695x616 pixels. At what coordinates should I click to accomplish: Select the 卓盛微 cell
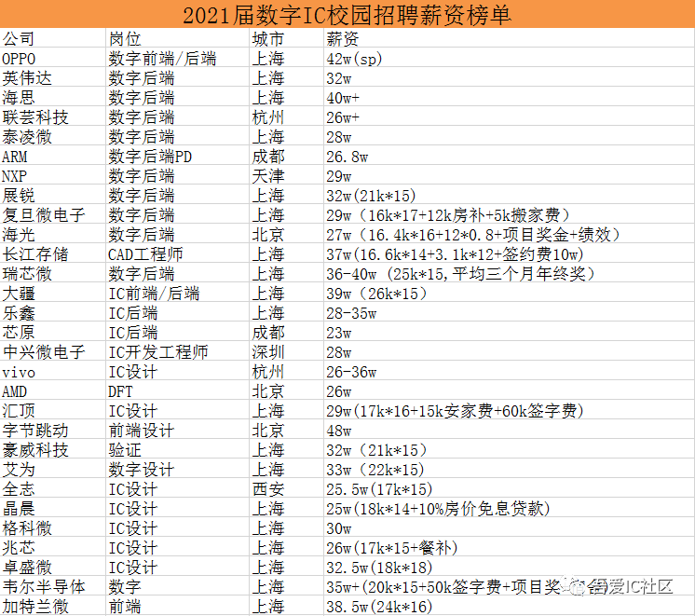pos(53,567)
